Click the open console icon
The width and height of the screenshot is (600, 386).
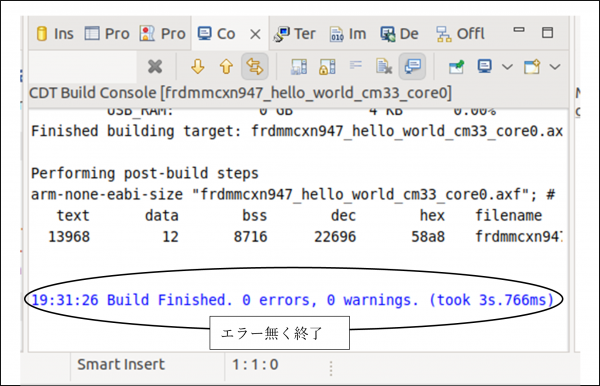tap(532, 67)
